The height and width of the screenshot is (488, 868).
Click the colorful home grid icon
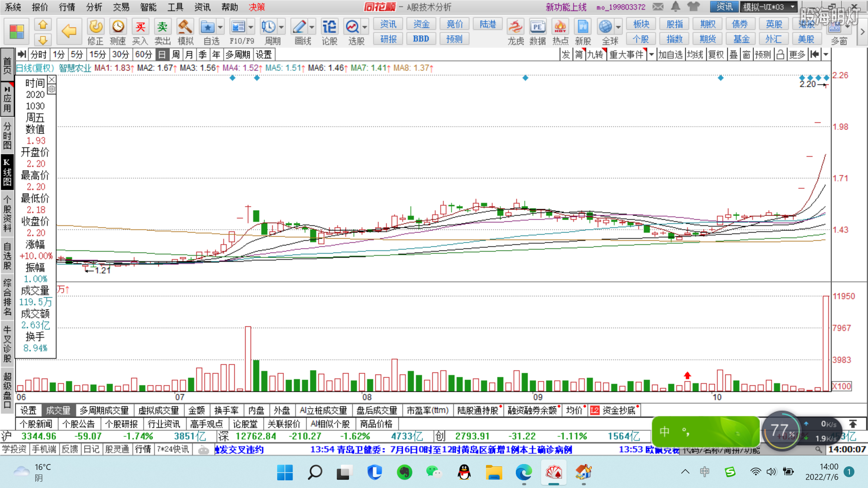tap(17, 32)
